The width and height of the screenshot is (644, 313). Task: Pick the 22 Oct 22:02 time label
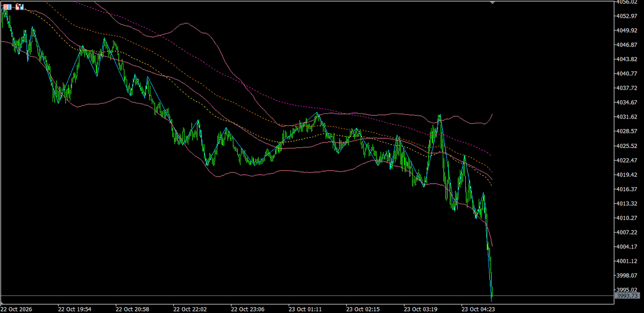(x=189, y=309)
